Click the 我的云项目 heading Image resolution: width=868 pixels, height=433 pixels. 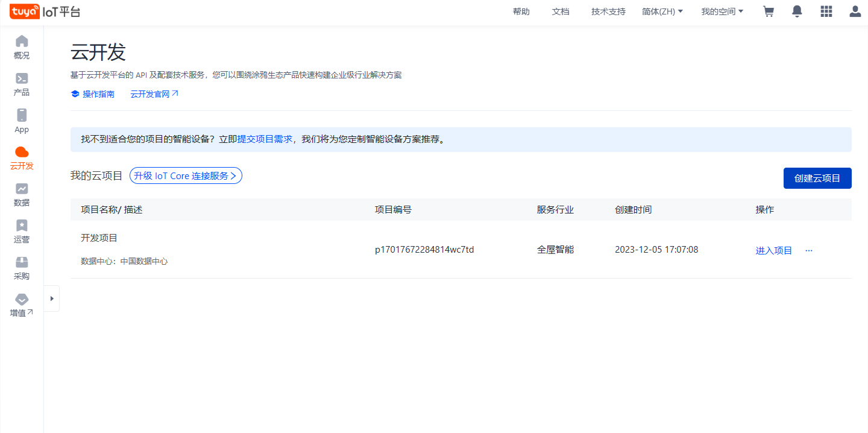(96, 175)
